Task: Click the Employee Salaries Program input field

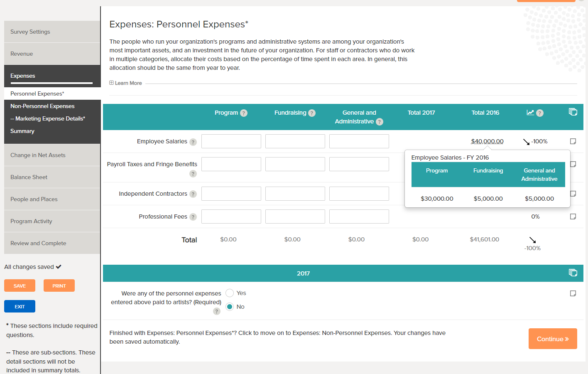Action: pos(231,141)
